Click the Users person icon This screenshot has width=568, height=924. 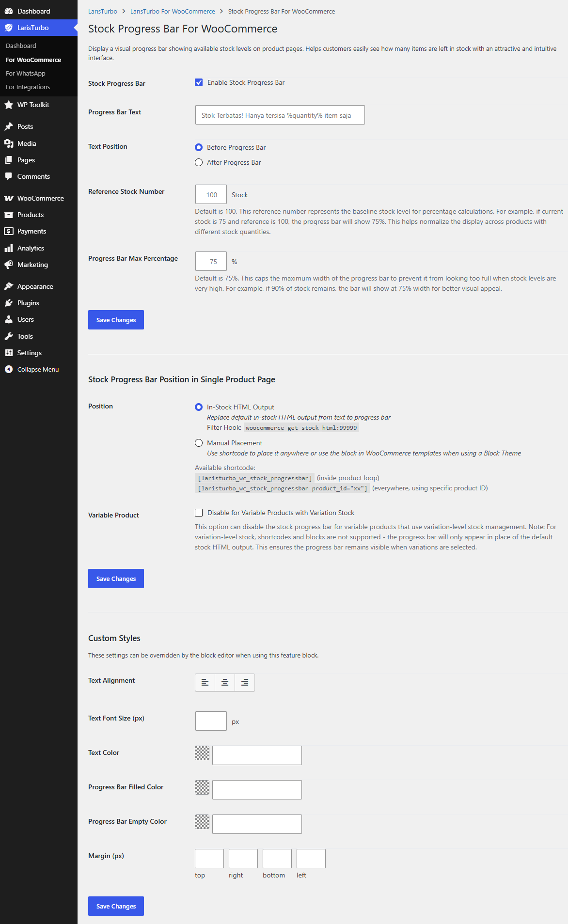coord(9,319)
